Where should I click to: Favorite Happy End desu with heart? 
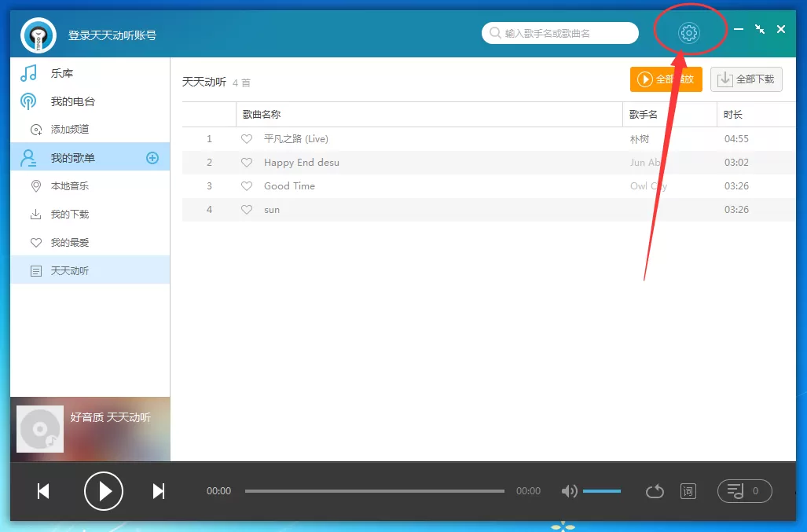click(x=247, y=163)
